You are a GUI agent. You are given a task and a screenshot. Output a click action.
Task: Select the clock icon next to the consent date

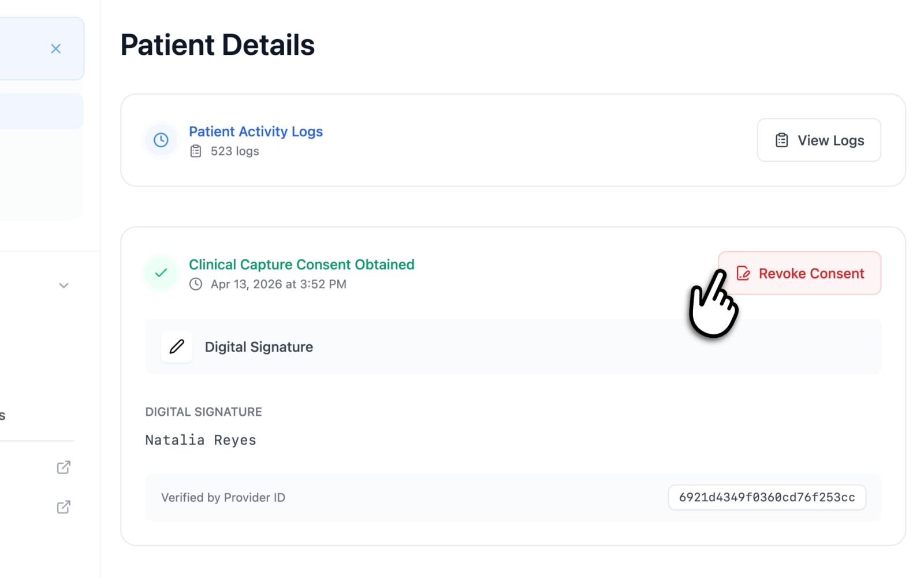(x=196, y=284)
